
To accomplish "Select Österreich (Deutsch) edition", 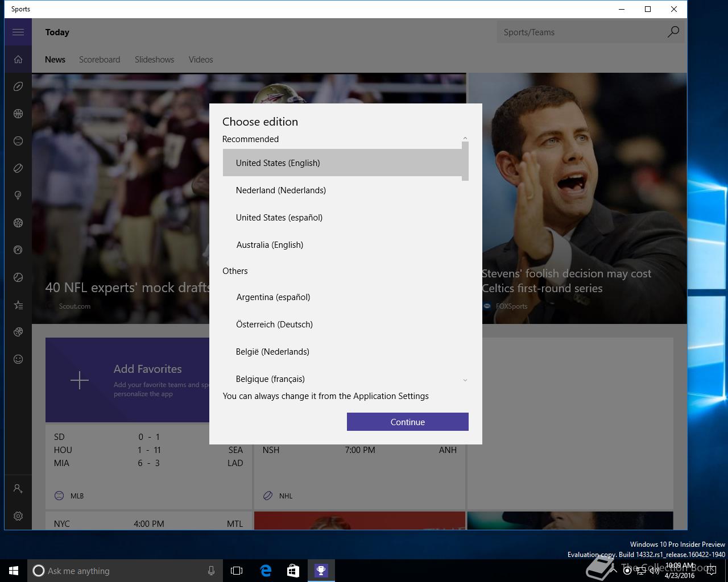I will (x=342, y=324).
